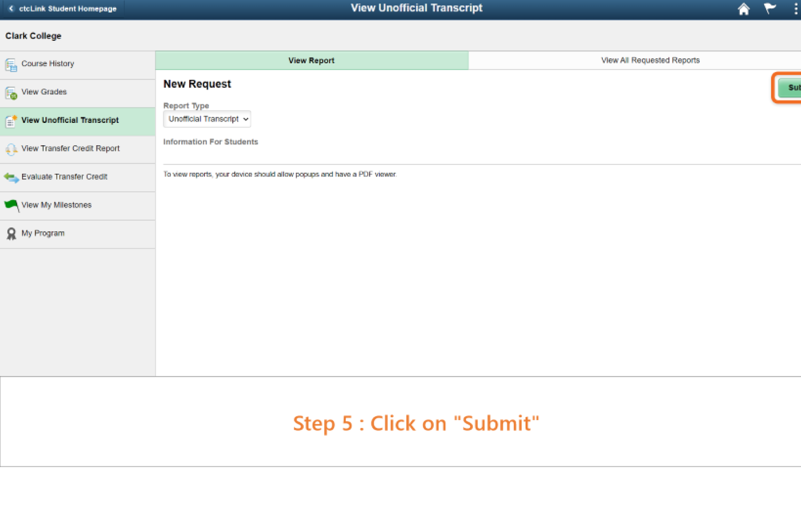Click the My Program ribbon icon
This screenshot has height=532, width=801.
click(11, 234)
